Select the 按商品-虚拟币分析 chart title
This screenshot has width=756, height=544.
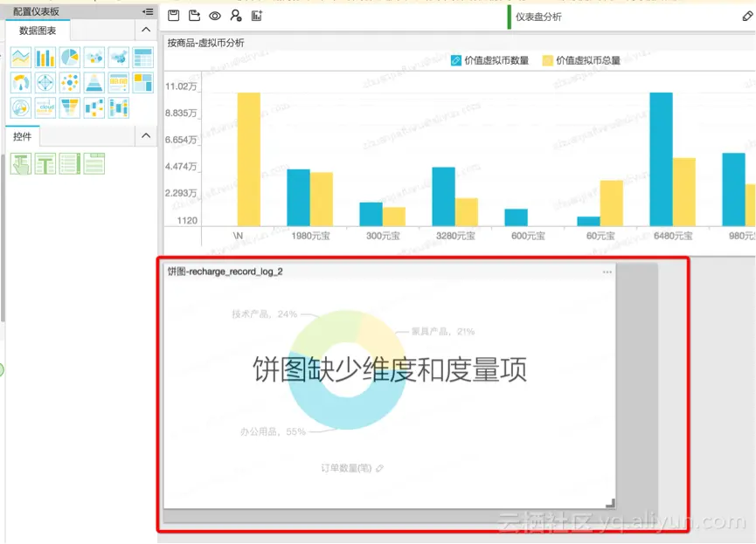tap(206, 43)
